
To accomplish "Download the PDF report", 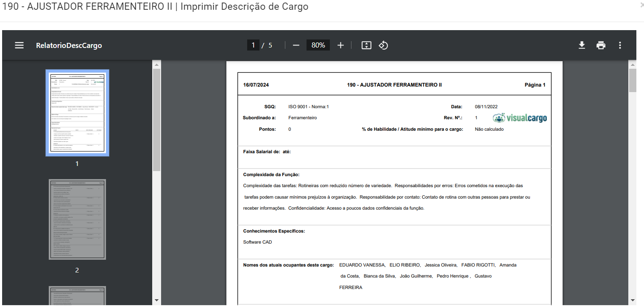I will point(582,45).
